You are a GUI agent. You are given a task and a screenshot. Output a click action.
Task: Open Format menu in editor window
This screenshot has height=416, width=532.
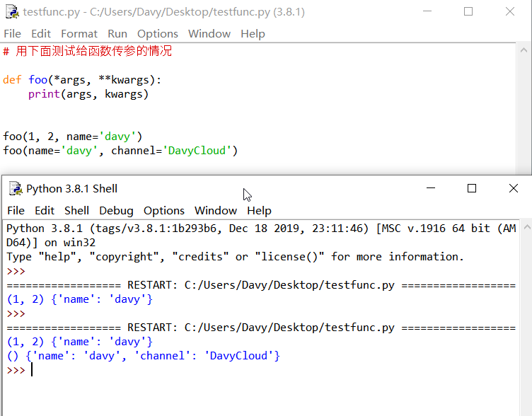pos(79,33)
